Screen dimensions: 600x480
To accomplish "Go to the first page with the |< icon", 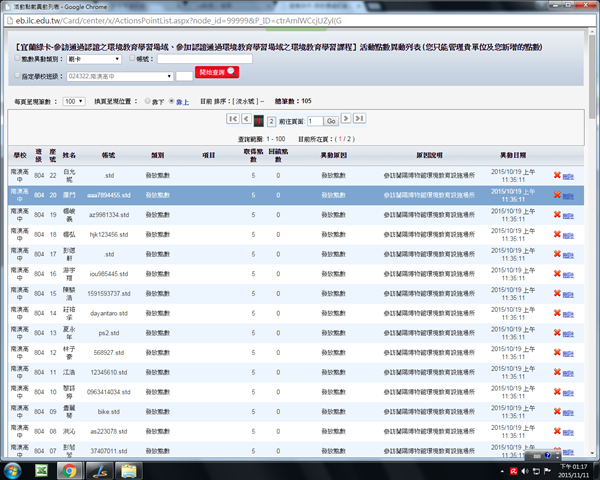I will pyautogui.click(x=233, y=119).
